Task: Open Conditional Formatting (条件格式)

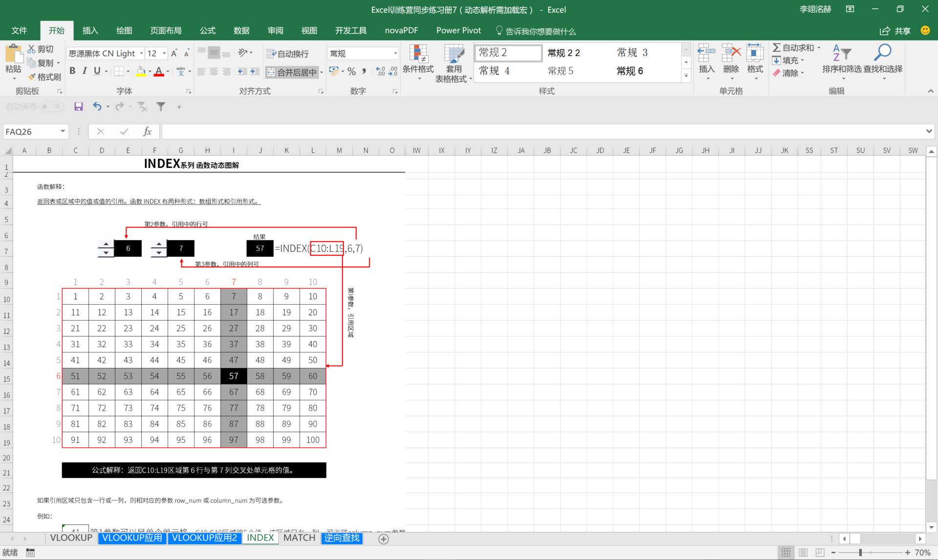Action: point(418,61)
